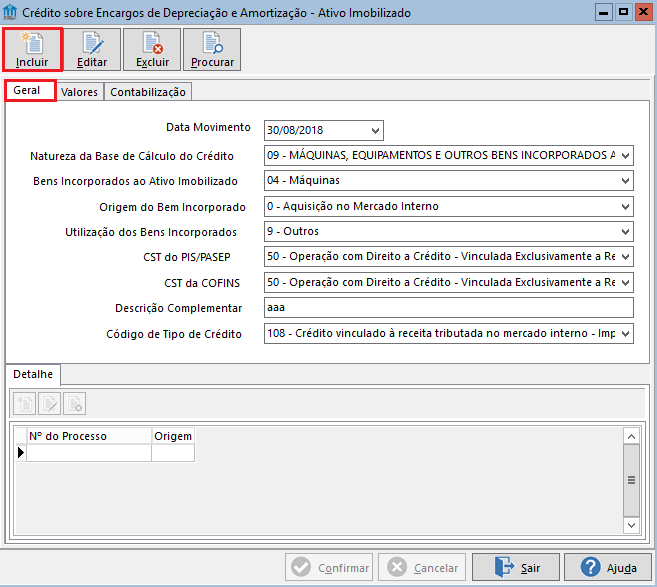Click the Descrição Complementar text field
Screen dimensions: 657x587
[449, 308]
